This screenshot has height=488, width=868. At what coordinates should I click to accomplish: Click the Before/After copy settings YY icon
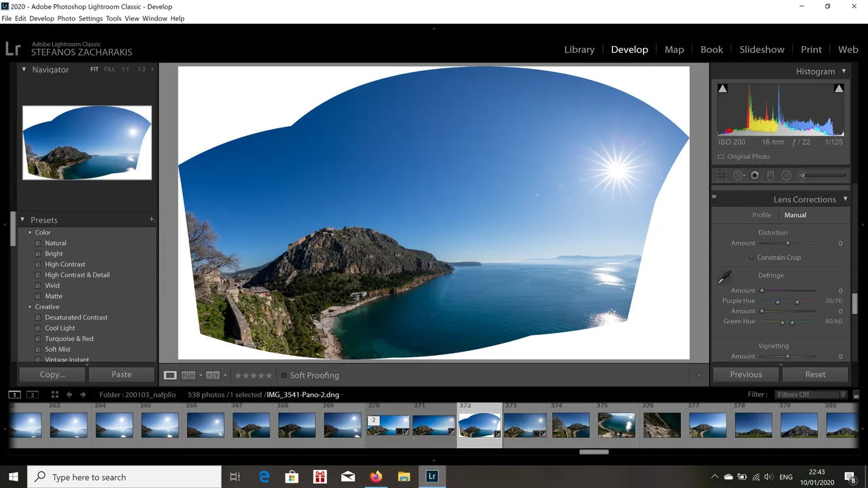pos(212,375)
